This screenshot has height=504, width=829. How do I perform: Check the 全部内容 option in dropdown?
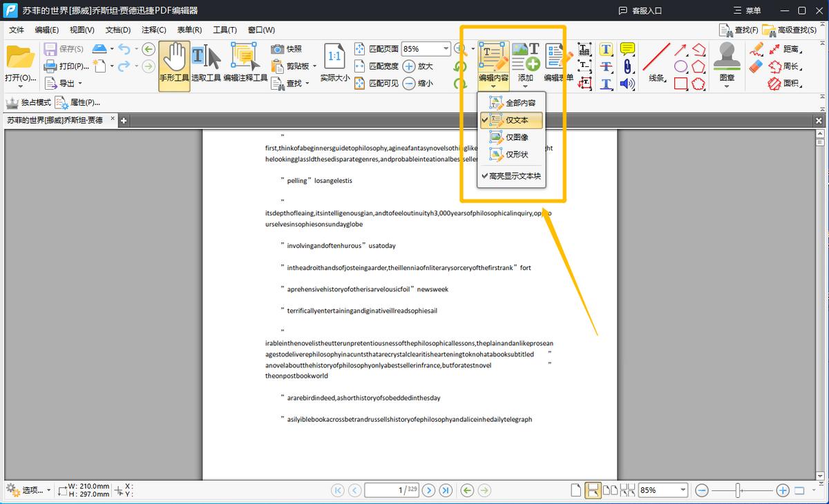520,103
